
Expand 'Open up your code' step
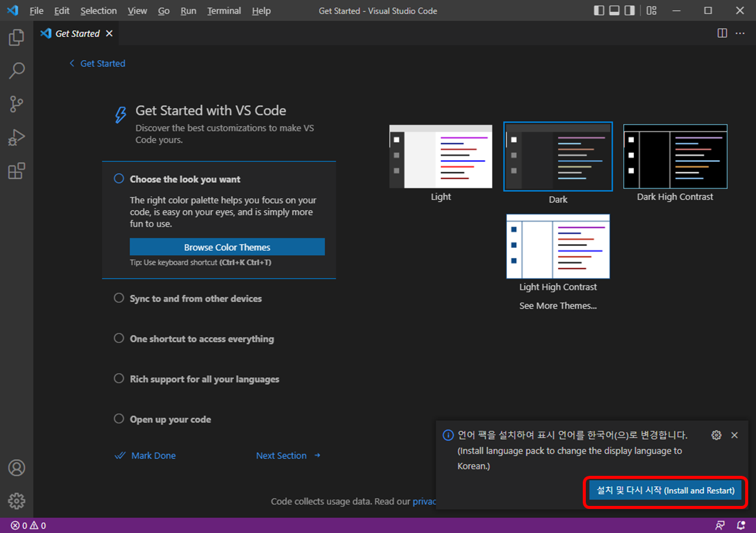pos(170,419)
